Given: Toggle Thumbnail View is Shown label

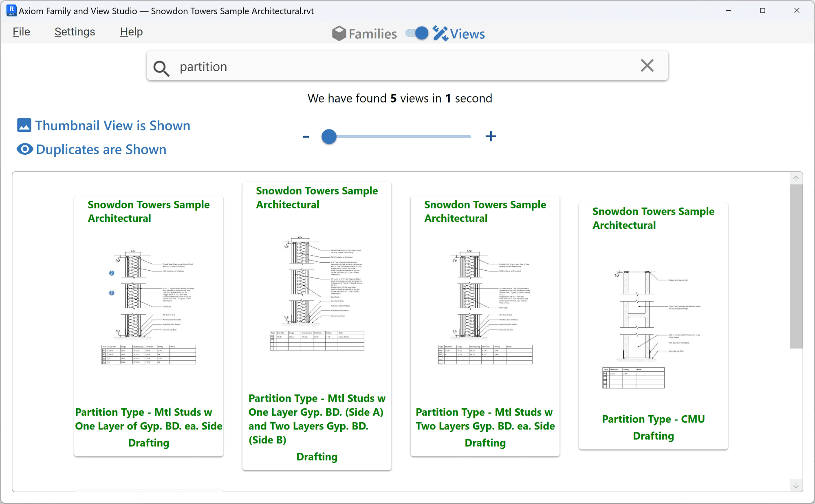Looking at the screenshot, I should [112, 125].
